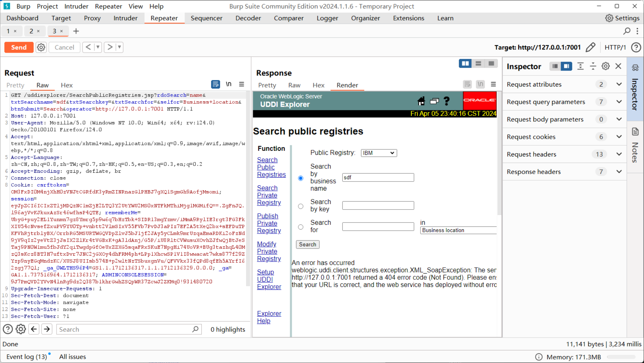Click the request Search input field
644x363 pixels.
pos(129,329)
